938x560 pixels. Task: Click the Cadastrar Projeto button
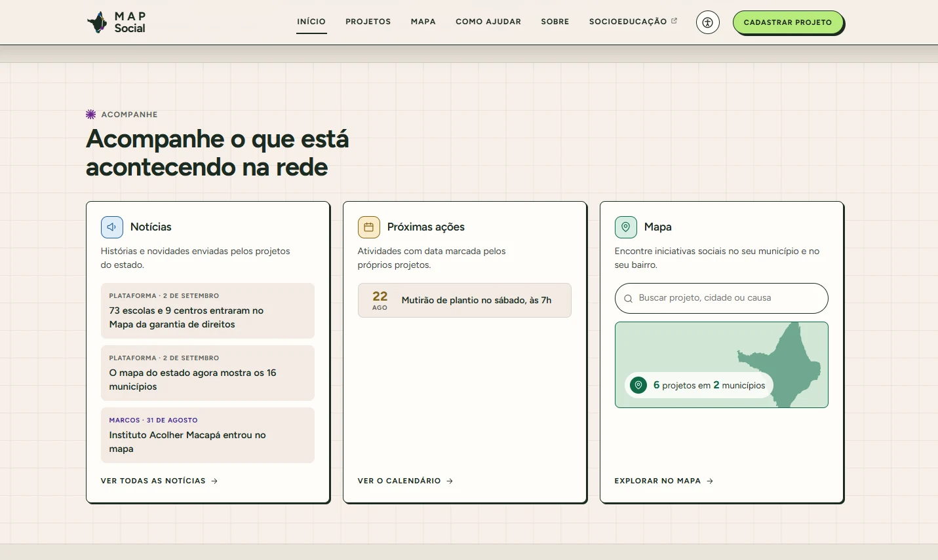click(788, 22)
